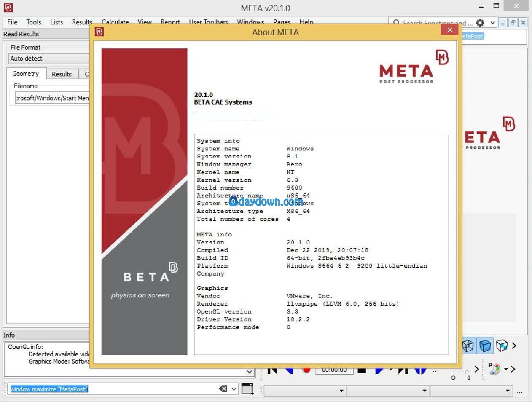This screenshot has height=402, width=532.
Task: Click the red record animation button
Action: tap(306, 370)
